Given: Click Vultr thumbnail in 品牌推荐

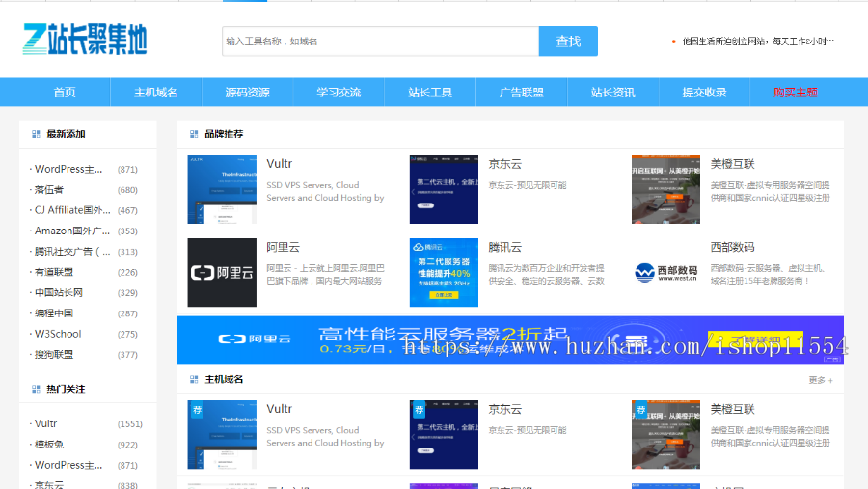Looking at the screenshot, I should click(x=222, y=189).
